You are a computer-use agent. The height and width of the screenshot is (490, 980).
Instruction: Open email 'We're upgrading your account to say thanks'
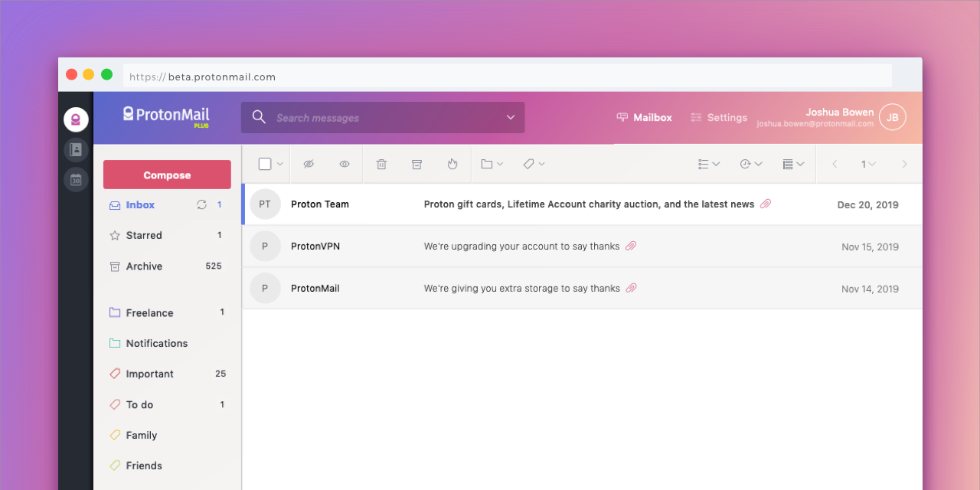(x=521, y=247)
